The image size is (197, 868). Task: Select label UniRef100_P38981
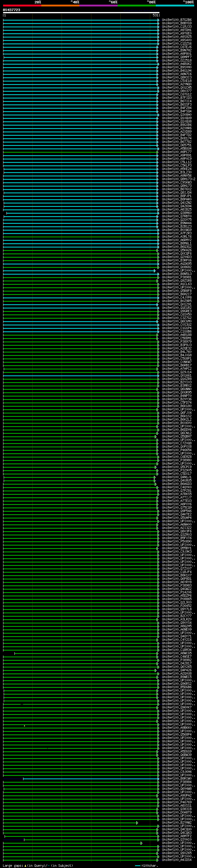click(176, 277)
